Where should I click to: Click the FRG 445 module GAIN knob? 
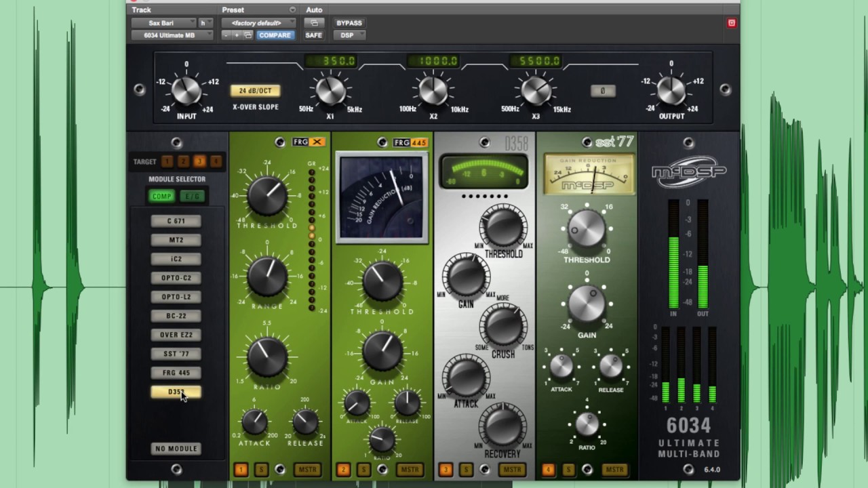coord(382,352)
